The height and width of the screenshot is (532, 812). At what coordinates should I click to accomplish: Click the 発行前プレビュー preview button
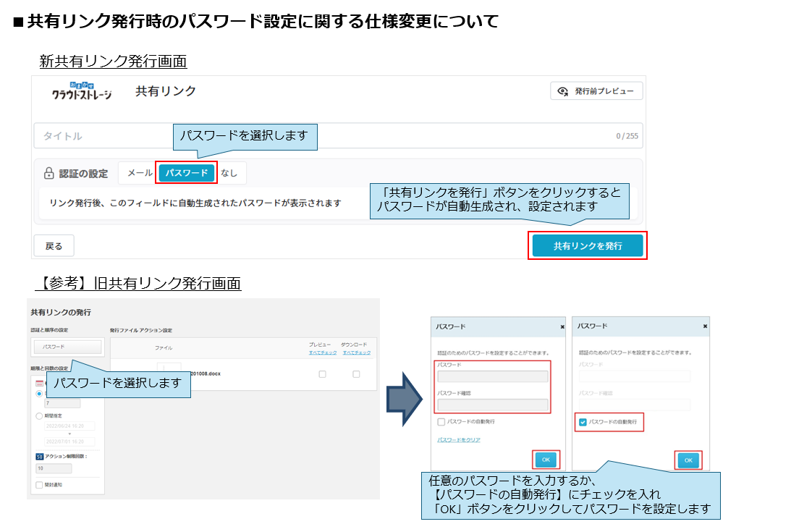(x=596, y=90)
